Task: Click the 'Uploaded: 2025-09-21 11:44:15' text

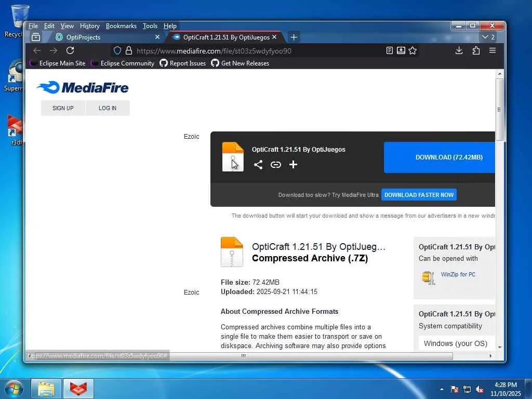Action: click(269, 292)
